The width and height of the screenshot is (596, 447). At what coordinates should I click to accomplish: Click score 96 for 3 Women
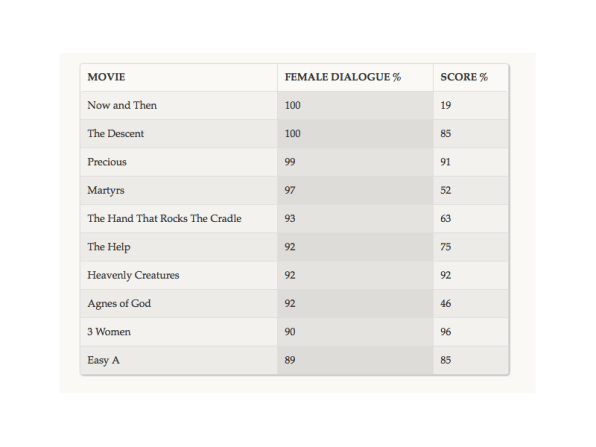(x=445, y=332)
